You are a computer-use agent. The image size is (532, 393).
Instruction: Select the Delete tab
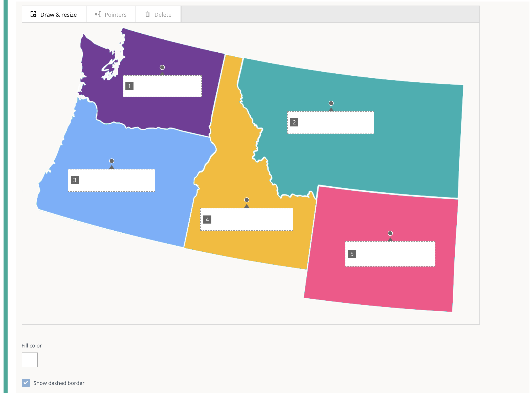point(158,14)
